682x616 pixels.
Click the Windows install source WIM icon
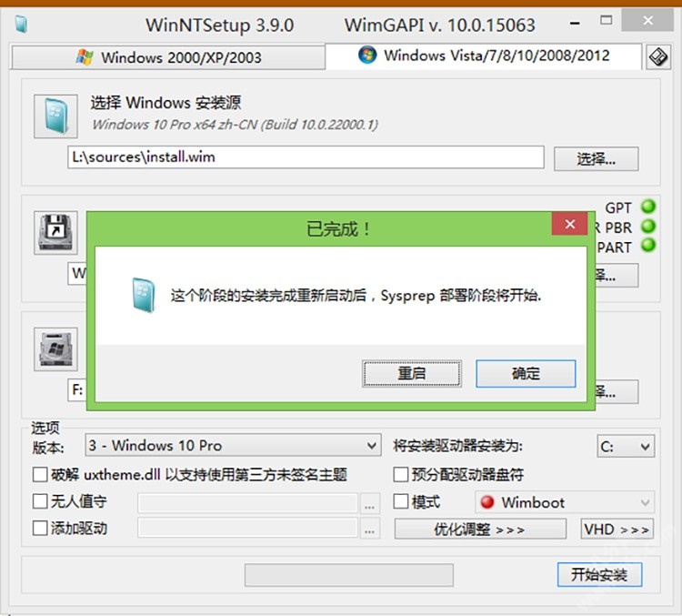55,116
